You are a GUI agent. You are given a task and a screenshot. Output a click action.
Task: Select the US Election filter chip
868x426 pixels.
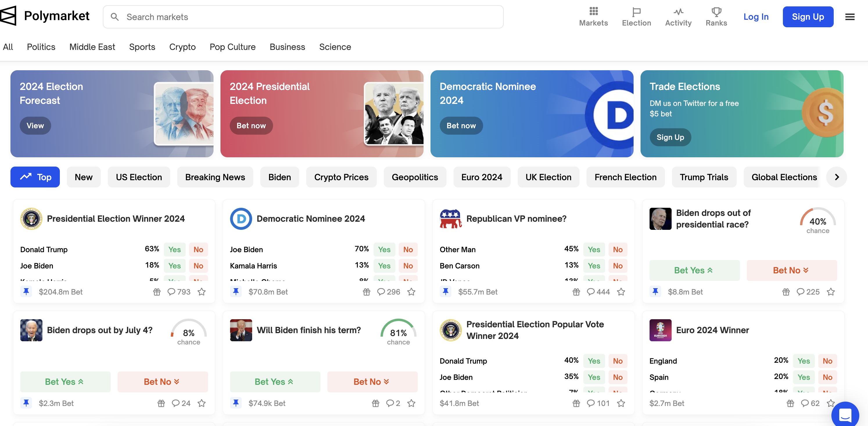139,177
